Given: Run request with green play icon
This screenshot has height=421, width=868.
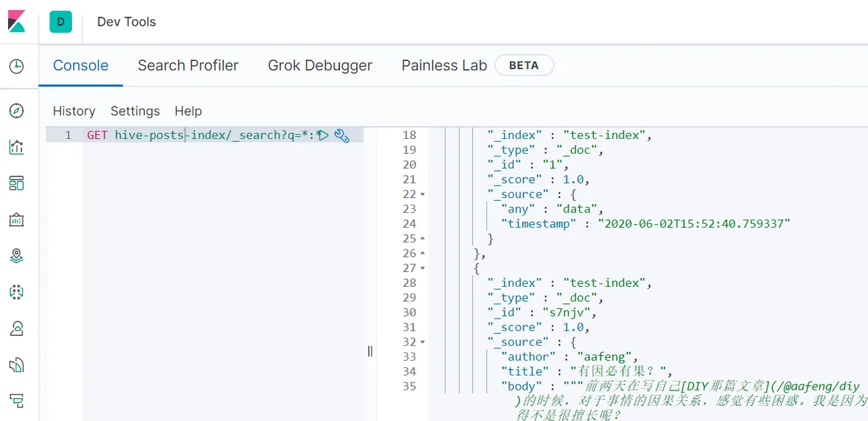Looking at the screenshot, I should click(323, 135).
